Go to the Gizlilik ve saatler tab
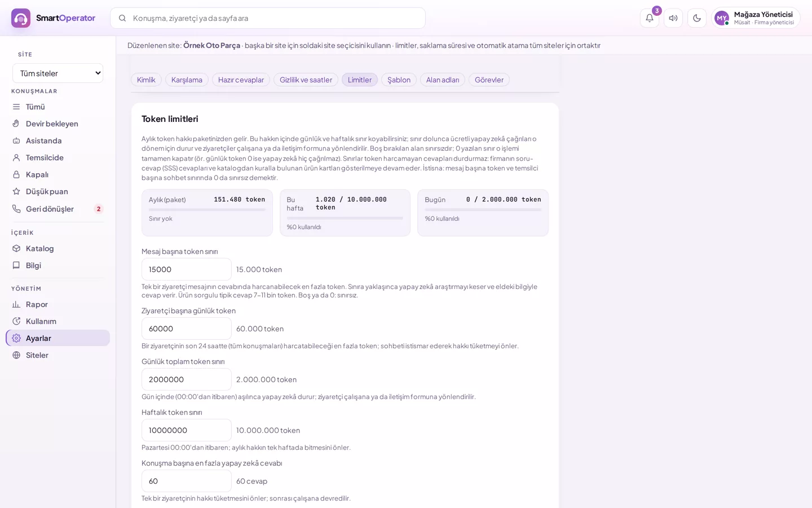This screenshot has height=508, width=812. pyautogui.click(x=306, y=80)
